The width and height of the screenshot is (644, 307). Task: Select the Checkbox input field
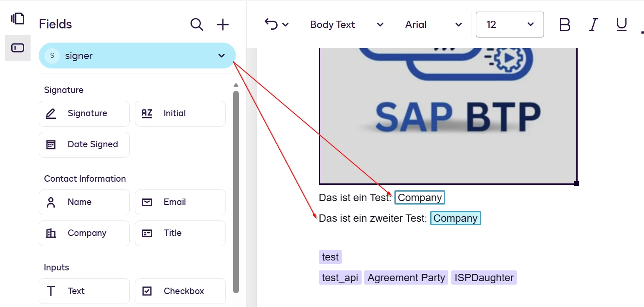(180, 291)
